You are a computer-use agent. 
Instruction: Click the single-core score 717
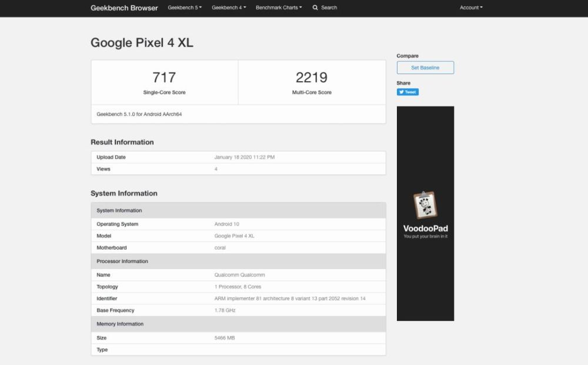point(164,77)
